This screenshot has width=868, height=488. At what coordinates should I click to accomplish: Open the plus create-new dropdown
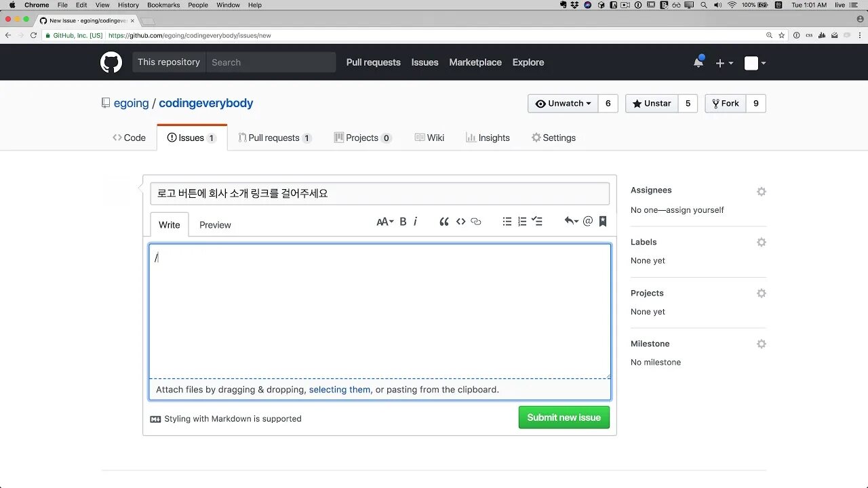tap(724, 63)
